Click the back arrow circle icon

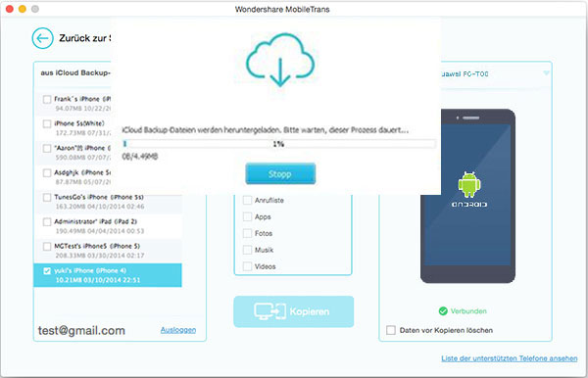pos(42,38)
